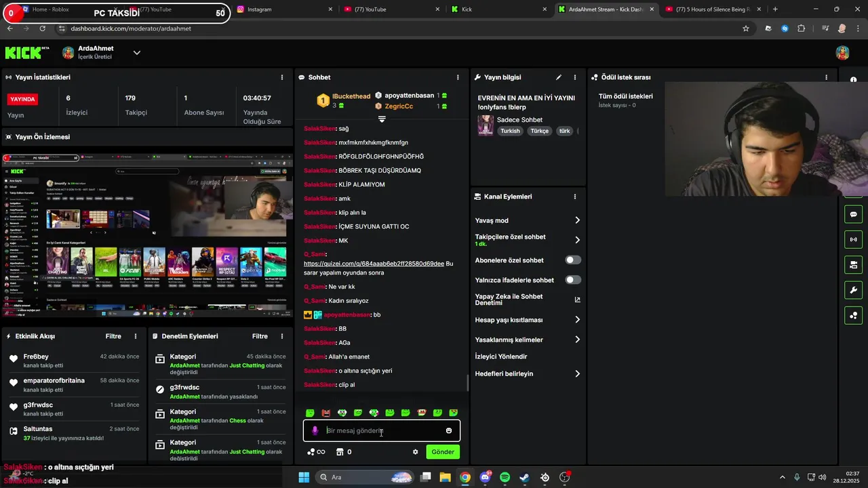The height and width of the screenshot is (488, 868).
Task: Click the Türkçe tag chip
Action: (x=540, y=131)
